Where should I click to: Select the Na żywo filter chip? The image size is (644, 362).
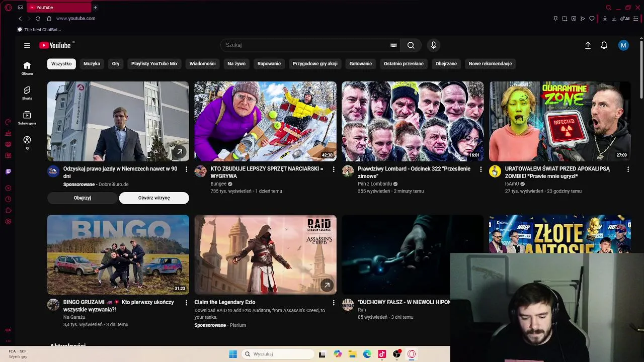(x=236, y=64)
